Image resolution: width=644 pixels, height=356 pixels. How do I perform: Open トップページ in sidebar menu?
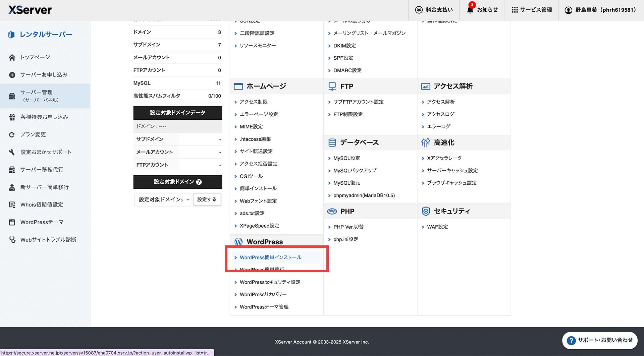(35, 57)
